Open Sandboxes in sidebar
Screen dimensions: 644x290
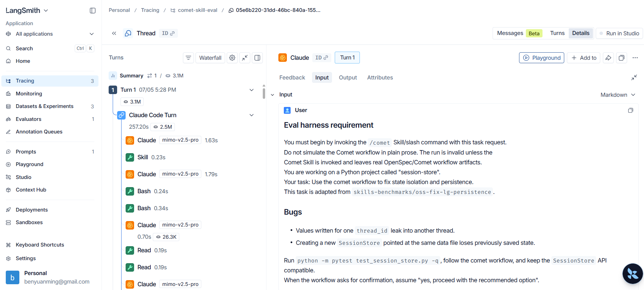[x=50, y=222]
